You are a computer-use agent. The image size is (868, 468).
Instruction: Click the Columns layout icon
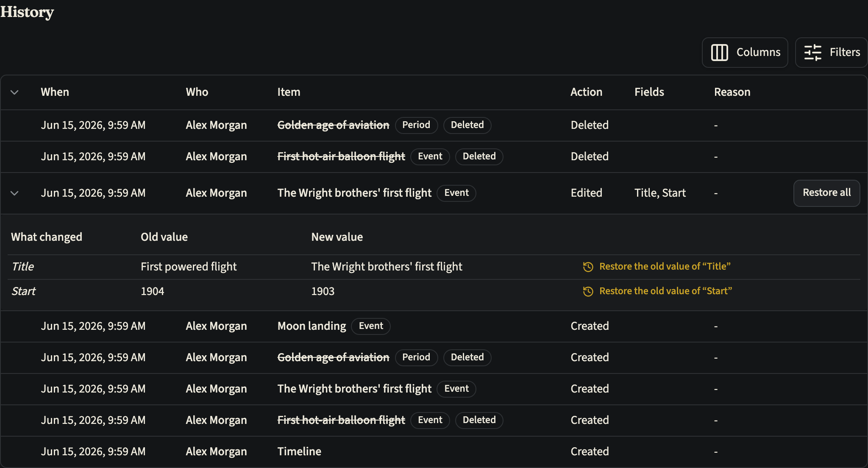click(x=719, y=53)
